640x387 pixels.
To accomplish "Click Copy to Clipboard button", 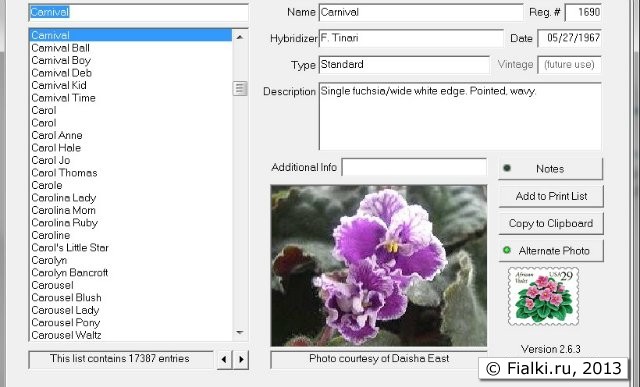I will click(551, 224).
